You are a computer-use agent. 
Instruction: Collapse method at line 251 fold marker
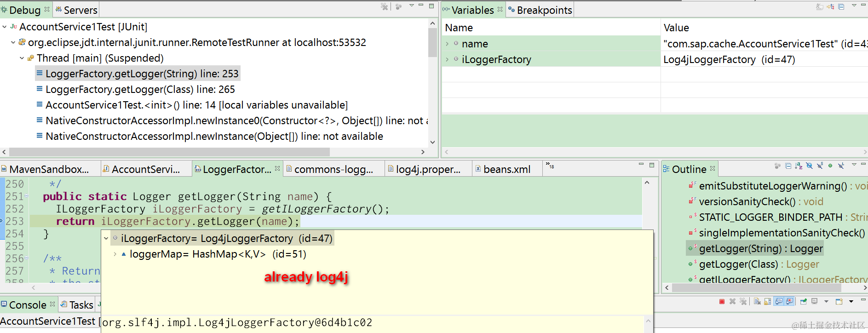(27, 196)
